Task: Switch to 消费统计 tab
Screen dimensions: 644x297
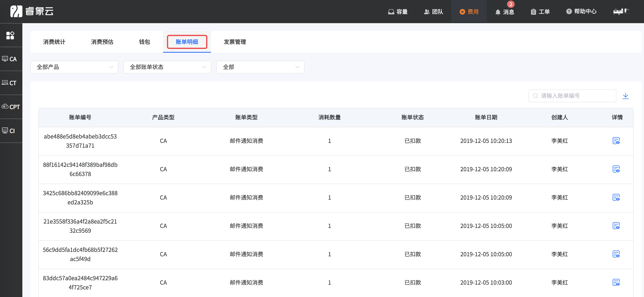Action: pyautogui.click(x=54, y=42)
